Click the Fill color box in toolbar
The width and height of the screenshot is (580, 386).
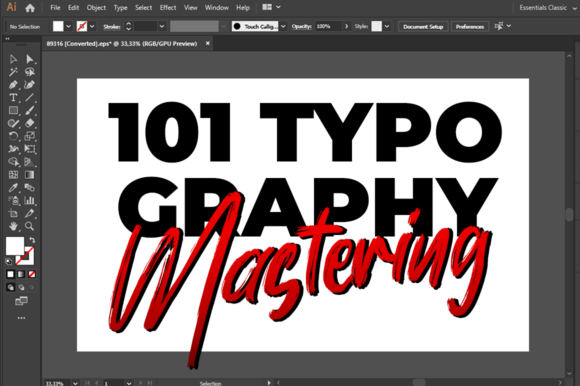pyautogui.click(x=15, y=246)
